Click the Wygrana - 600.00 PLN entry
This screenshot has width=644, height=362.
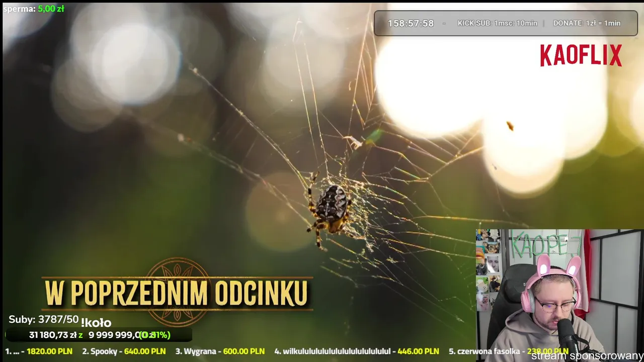[220, 351]
